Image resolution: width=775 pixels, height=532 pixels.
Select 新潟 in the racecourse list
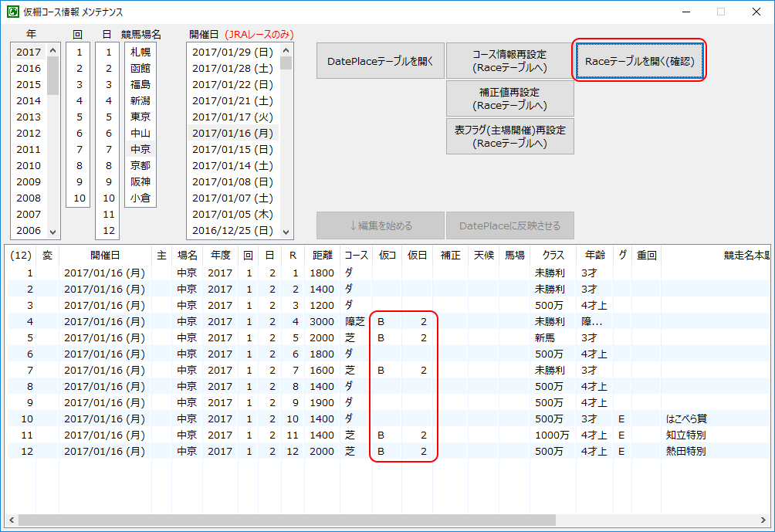tap(140, 100)
